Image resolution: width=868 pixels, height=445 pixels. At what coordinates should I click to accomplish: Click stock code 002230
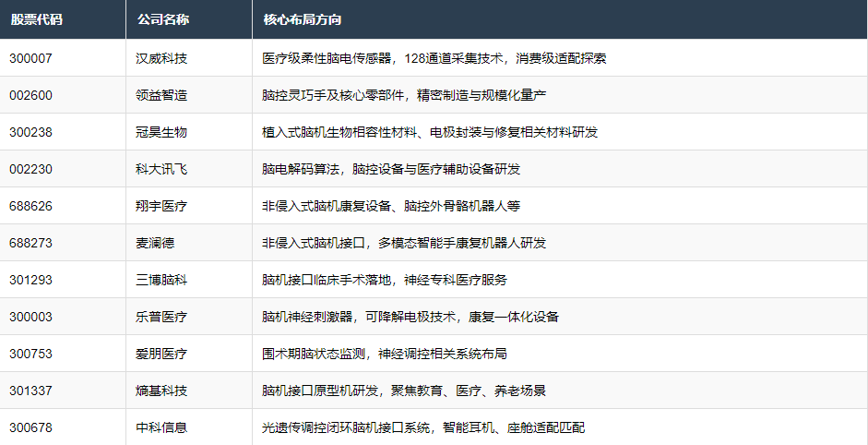click(x=30, y=169)
